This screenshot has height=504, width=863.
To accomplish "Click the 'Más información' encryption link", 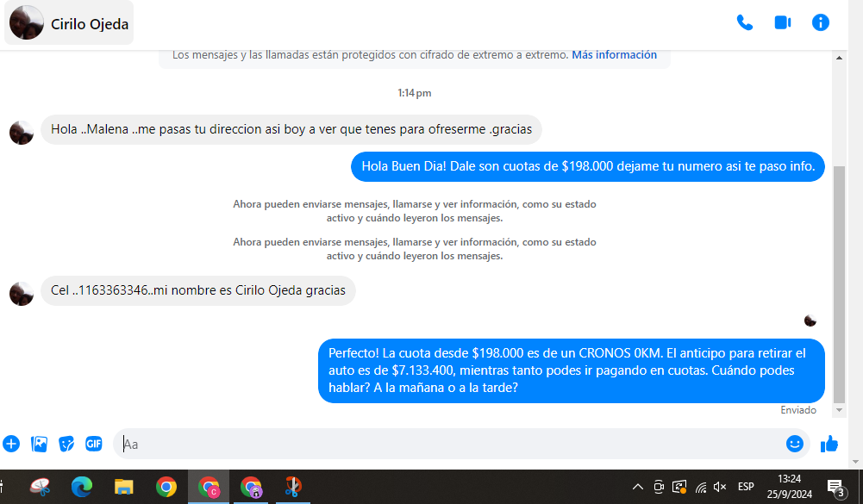I will tap(614, 54).
